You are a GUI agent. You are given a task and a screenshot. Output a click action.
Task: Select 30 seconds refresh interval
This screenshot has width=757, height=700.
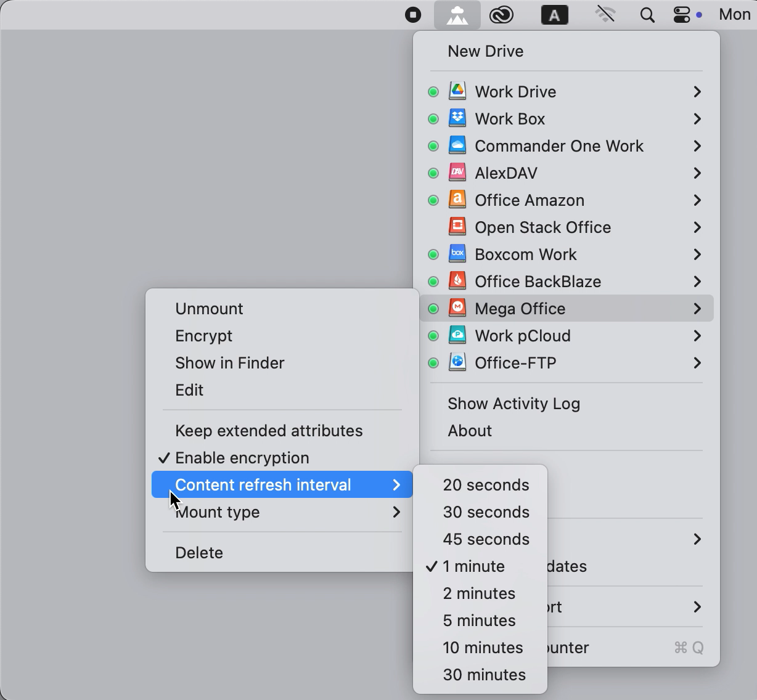pyautogui.click(x=480, y=512)
